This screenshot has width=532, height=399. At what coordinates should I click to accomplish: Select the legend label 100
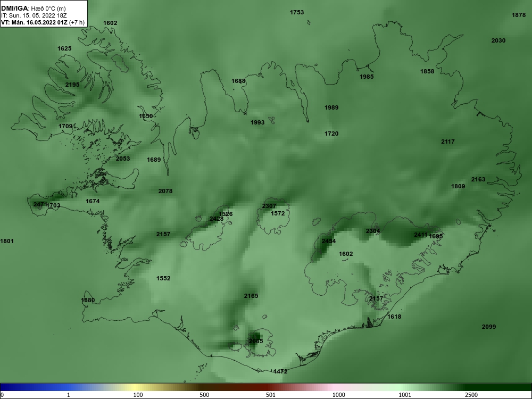pos(138,395)
